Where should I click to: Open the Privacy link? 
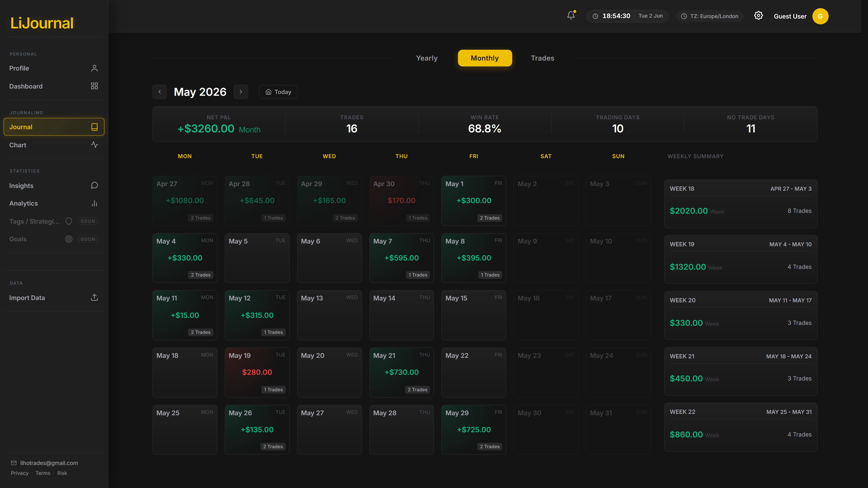[19, 473]
